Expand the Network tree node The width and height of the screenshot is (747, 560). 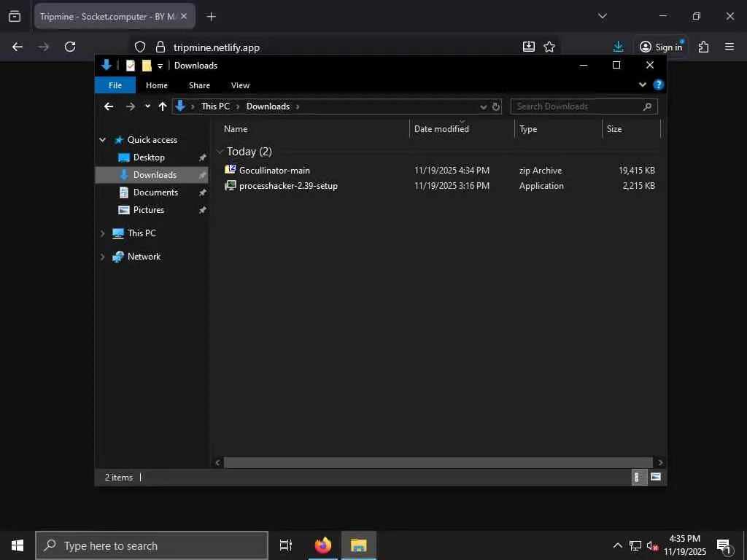coord(102,257)
